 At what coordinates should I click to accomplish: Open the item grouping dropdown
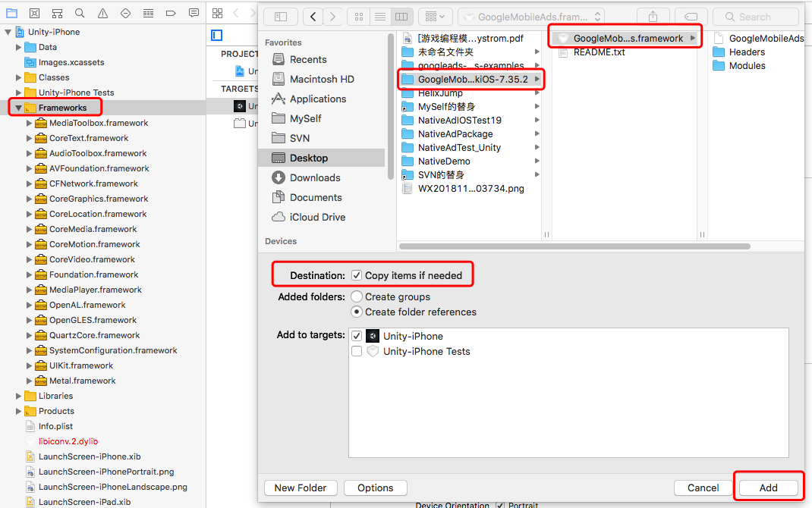click(x=435, y=17)
